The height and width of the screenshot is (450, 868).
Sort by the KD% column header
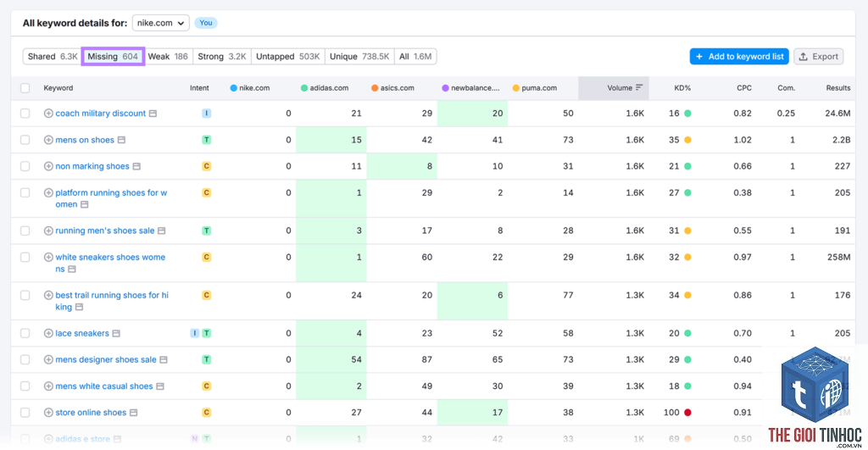pyautogui.click(x=682, y=88)
